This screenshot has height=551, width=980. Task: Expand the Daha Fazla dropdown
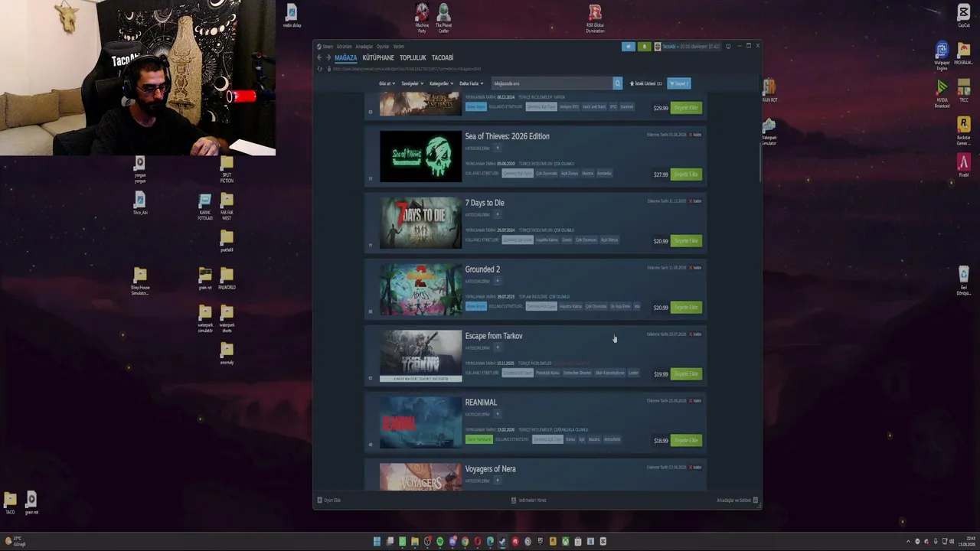(x=470, y=83)
